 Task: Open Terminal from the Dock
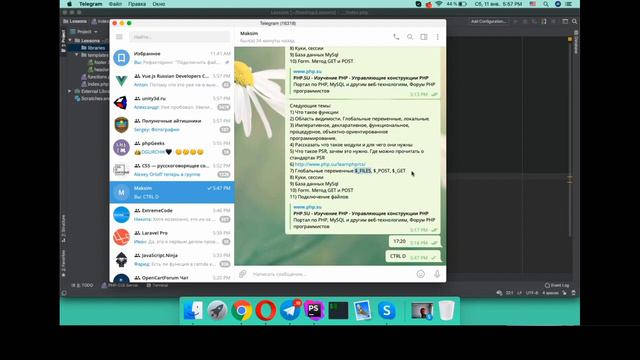point(338,311)
